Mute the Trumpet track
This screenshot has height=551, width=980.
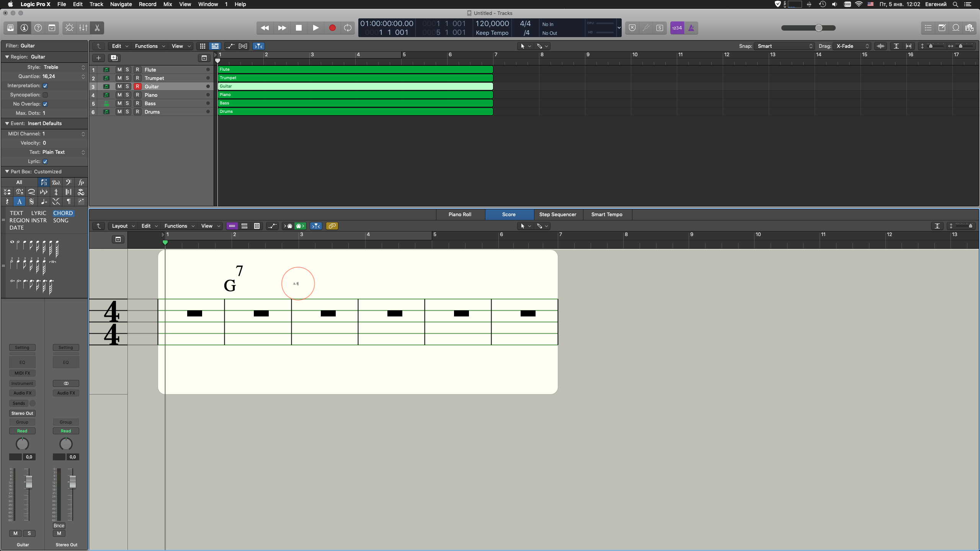[x=119, y=78]
